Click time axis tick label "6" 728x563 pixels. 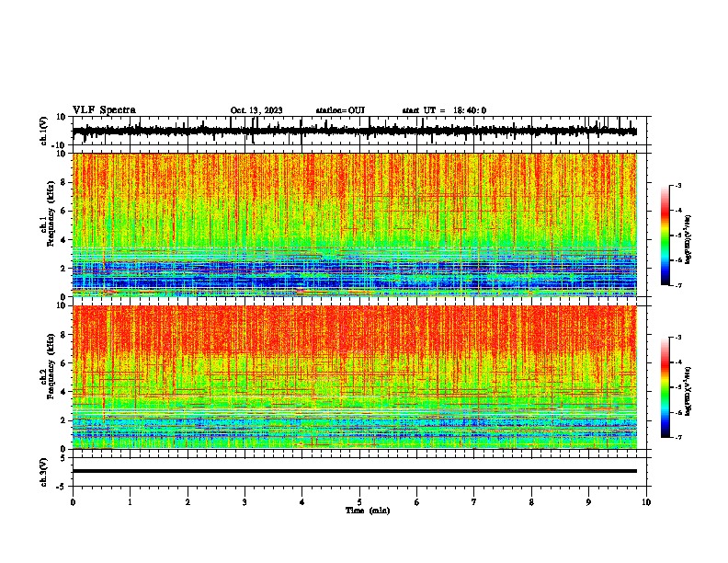coord(417,502)
